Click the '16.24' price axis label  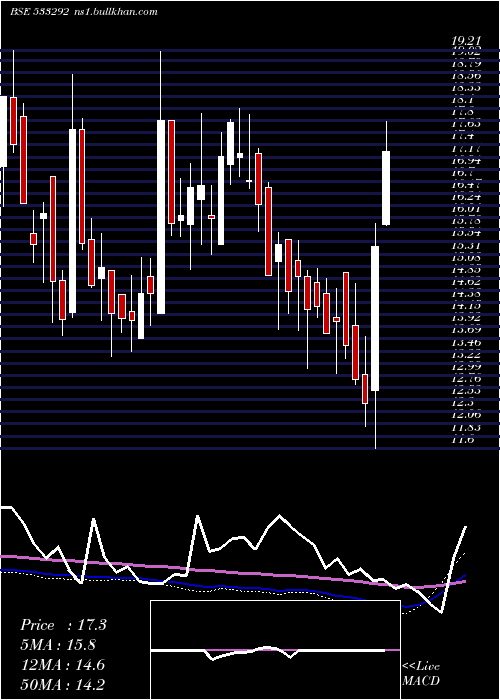[x=466, y=197]
